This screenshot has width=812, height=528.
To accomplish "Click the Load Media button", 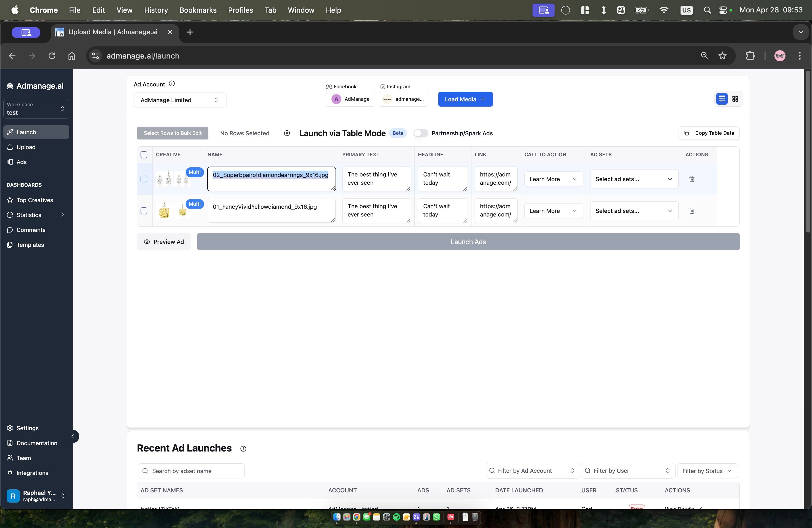I will [465, 99].
